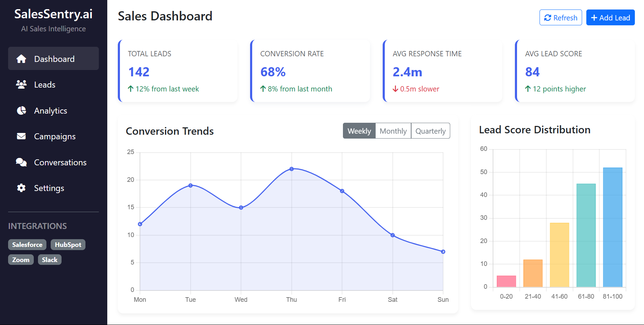Click the '12% from last week' text
Screen dimensions: 644x325
click(167, 89)
